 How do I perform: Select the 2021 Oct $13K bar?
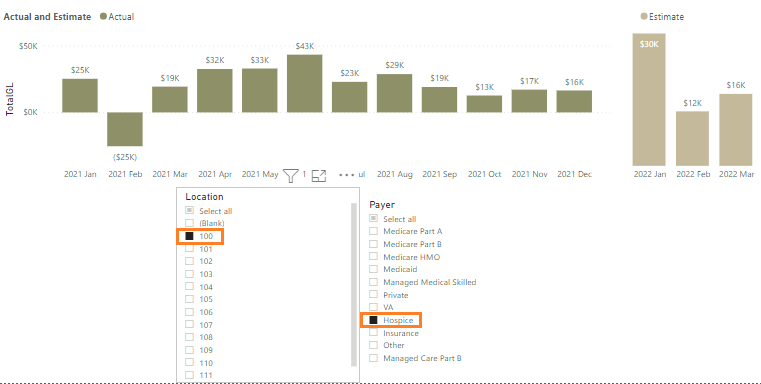pyautogui.click(x=484, y=104)
